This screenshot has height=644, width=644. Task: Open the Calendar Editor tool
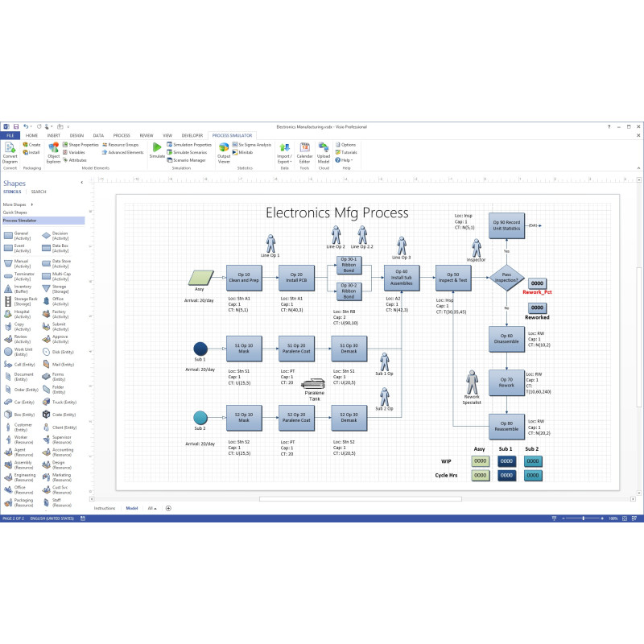pos(304,151)
